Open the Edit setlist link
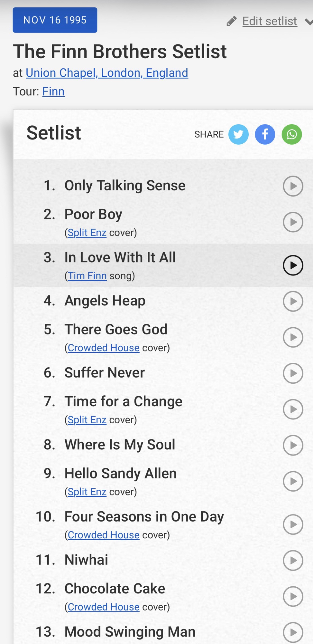 tap(270, 21)
